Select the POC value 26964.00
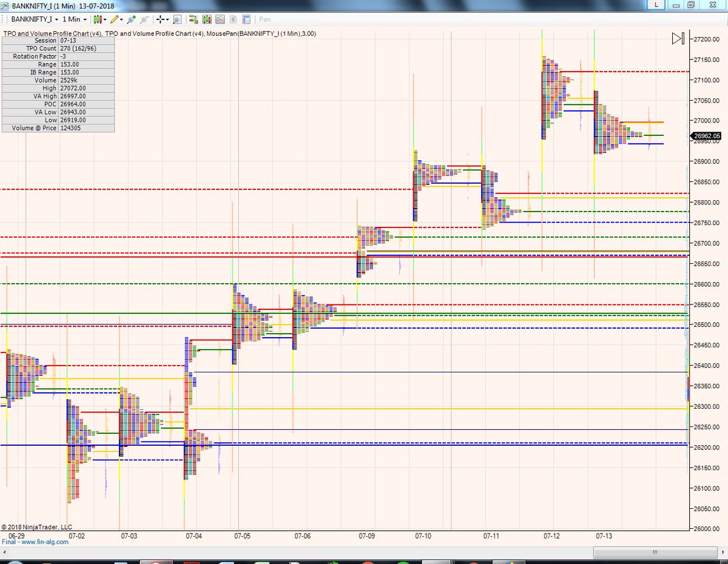This screenshot has width=728, height=564. [86, 104]
